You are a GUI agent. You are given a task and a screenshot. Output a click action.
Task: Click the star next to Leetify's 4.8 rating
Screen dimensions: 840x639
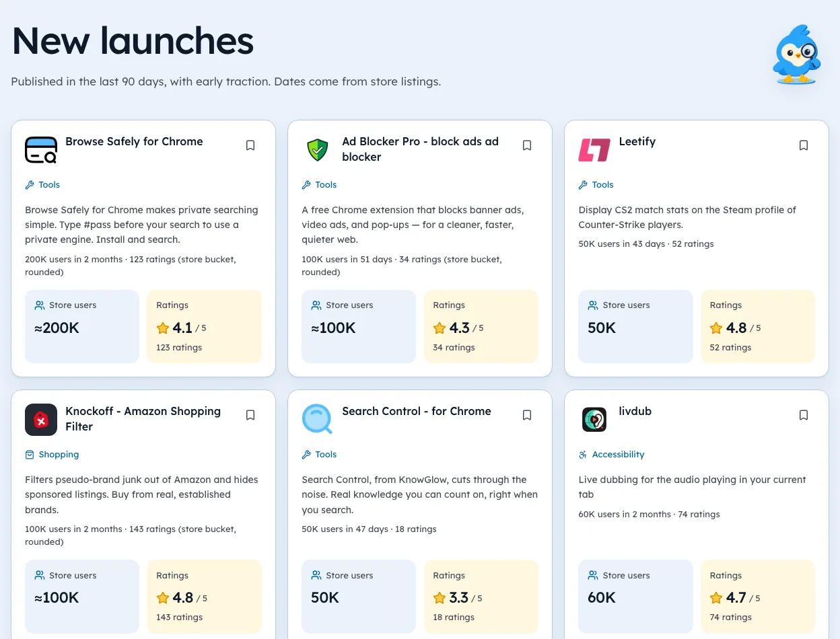pos(716,328)
